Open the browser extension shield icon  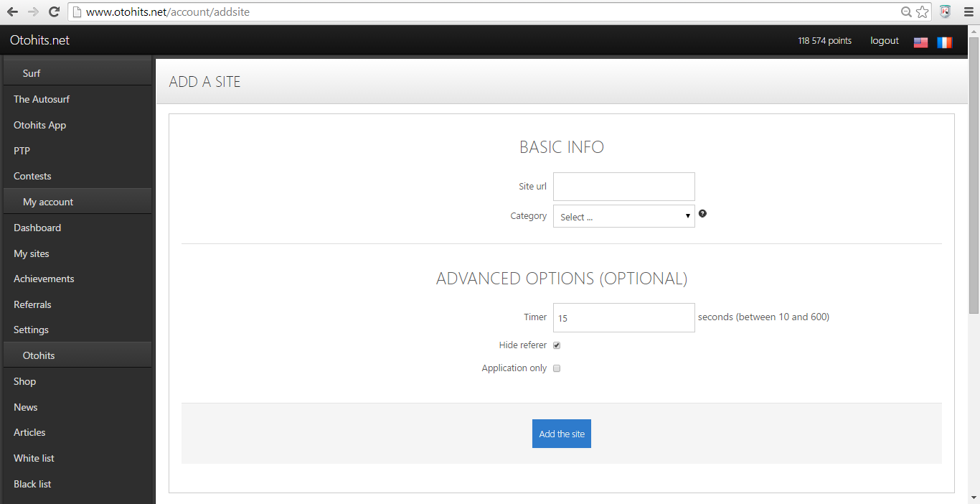pyautogui.click(x=946, y=11)
